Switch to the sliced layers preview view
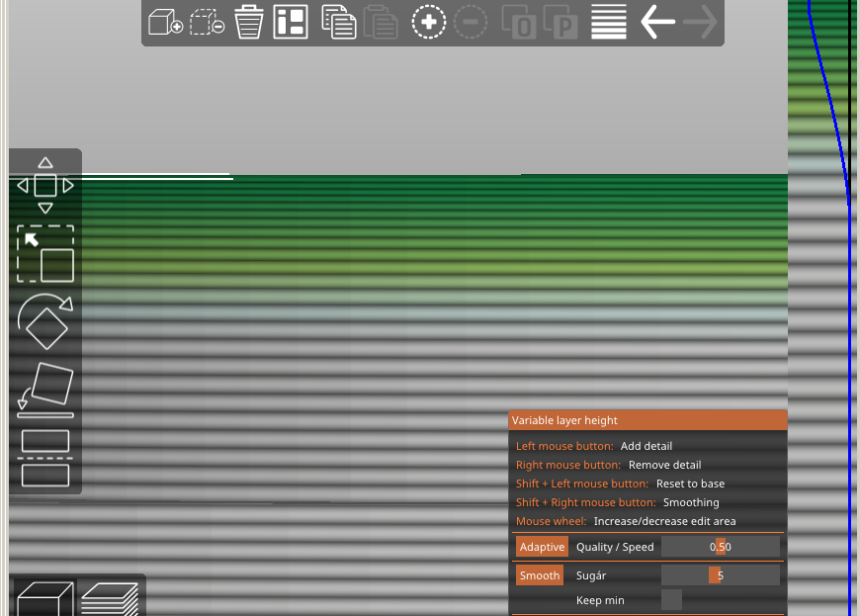 (110, 598)
